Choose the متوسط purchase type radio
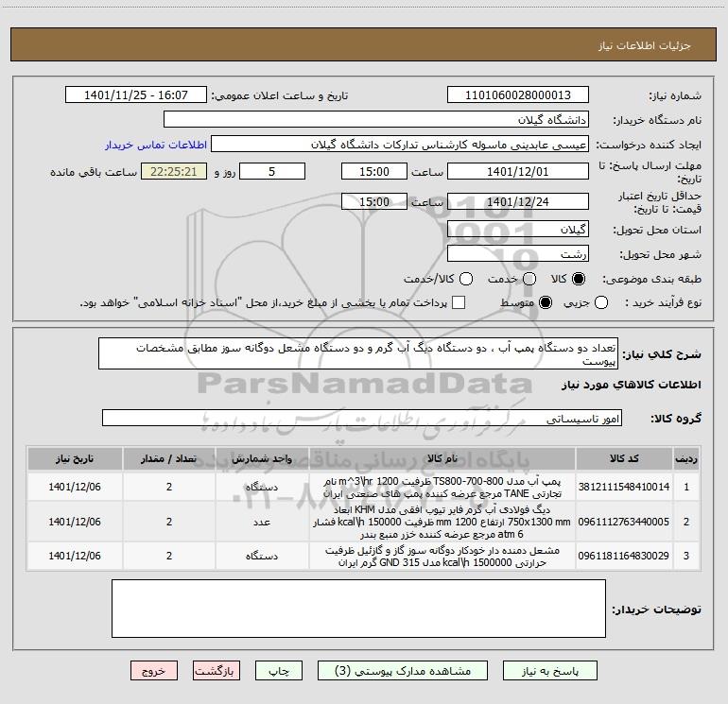This screenshot has height=704, width=728. pyautogui.click(x=546, y=302)
